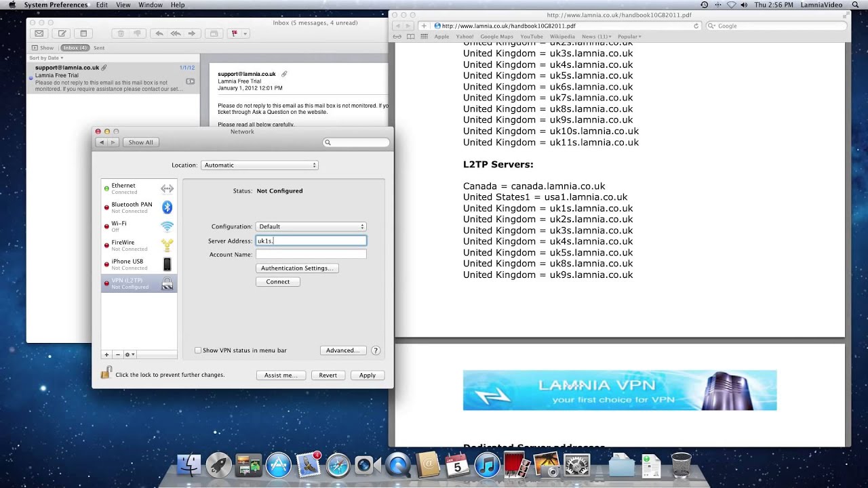Click back arrow in Network window toolbar
This screenshot has width=868, height=488.
point(102,142)
